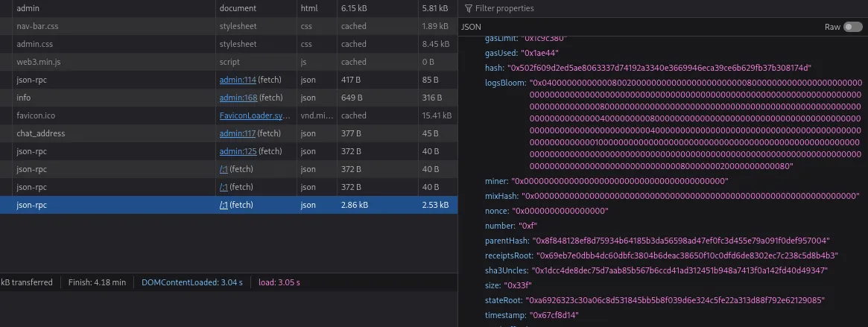Select the web3.min.js request
Screen dimensions: 868x327
229,62
